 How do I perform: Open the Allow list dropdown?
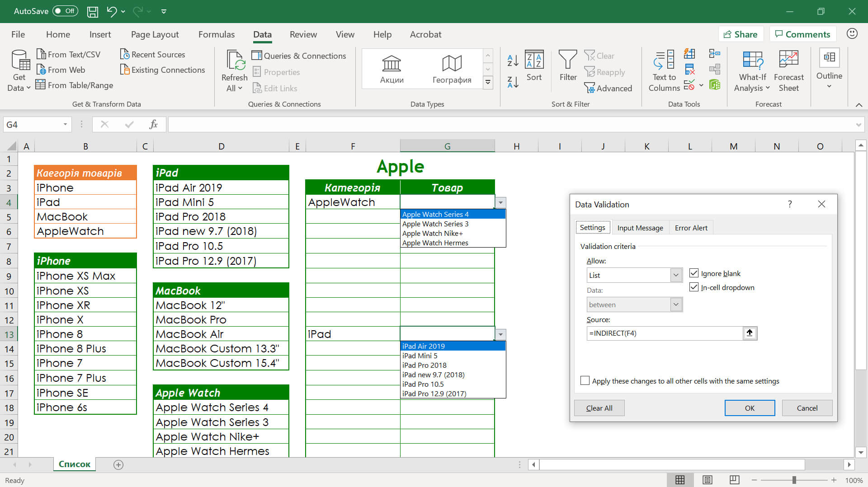pyautogui.click(x=676, y=275)
